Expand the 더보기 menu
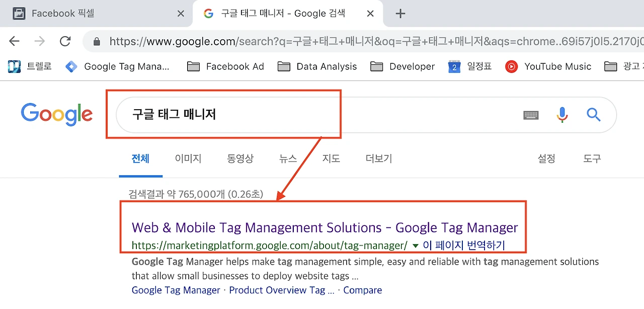The width and height of the screenshot is (644, 309). 379,159
